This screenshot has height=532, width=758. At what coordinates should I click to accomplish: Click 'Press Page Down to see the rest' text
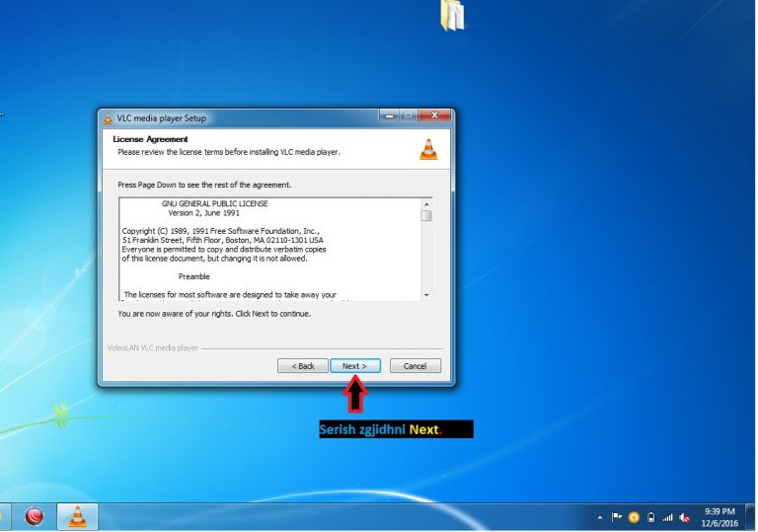[x=204, y=185]
